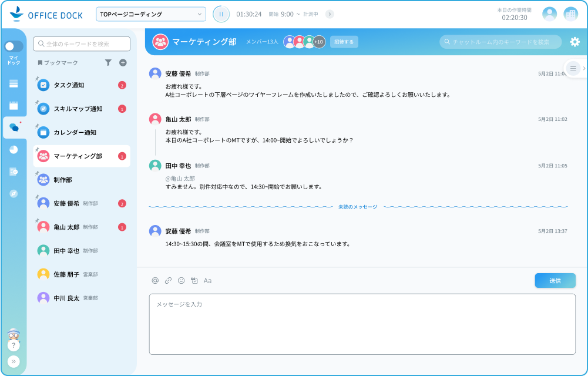The width and height of the screenshot is (588, 376).
Task: Expand the chevron next to 計測中
Action: point(330,14)
